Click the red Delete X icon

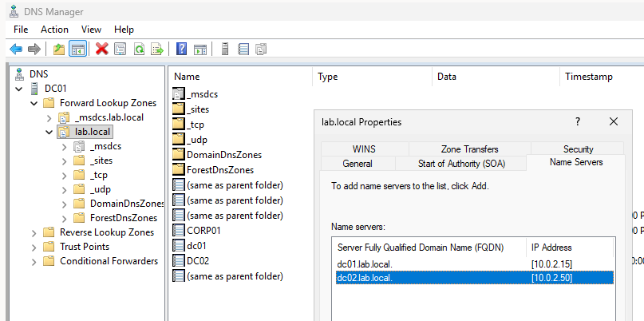click(102, 50)
